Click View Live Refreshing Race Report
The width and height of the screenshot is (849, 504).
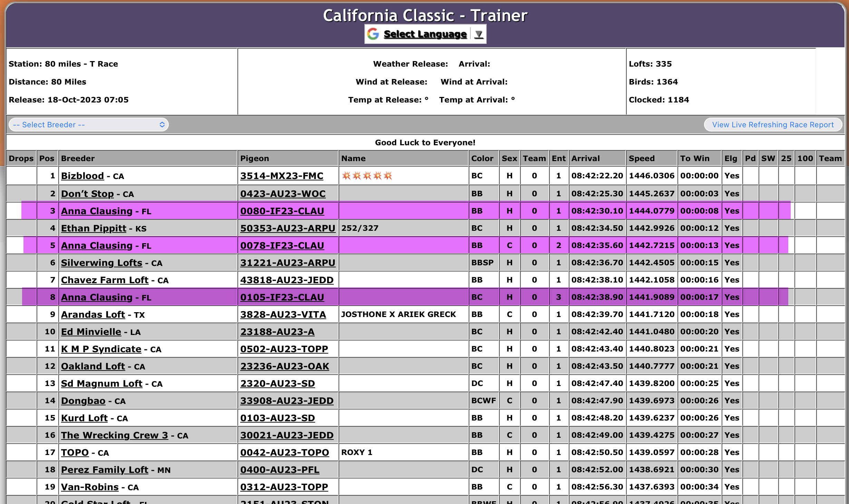click(773, 125)
